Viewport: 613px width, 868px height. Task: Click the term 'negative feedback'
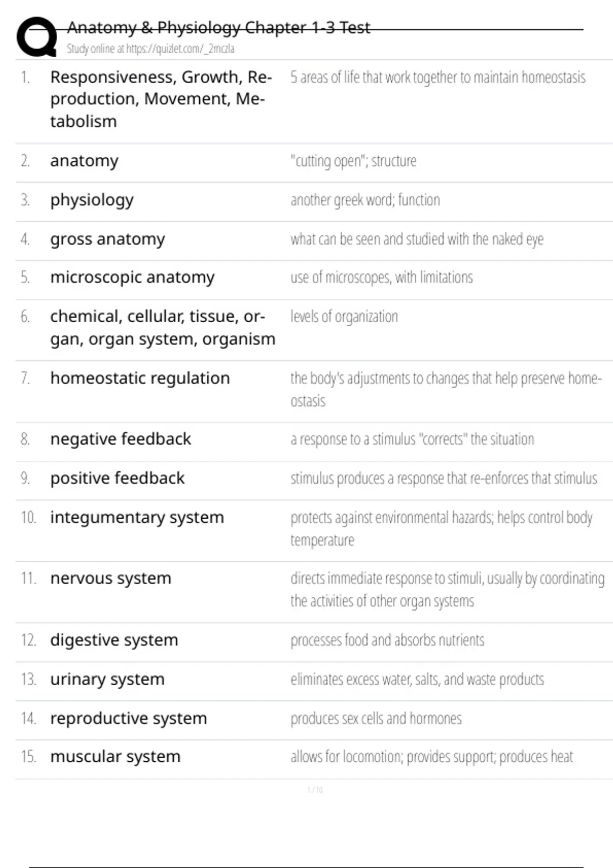pyautogui.click(x=121, y=439)
